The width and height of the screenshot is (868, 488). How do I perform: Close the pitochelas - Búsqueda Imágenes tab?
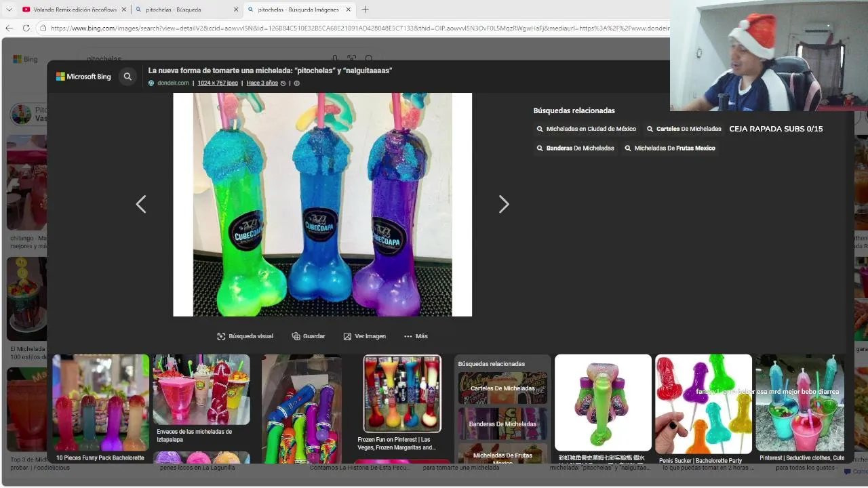pyautogui.click(x=349, y=9)
